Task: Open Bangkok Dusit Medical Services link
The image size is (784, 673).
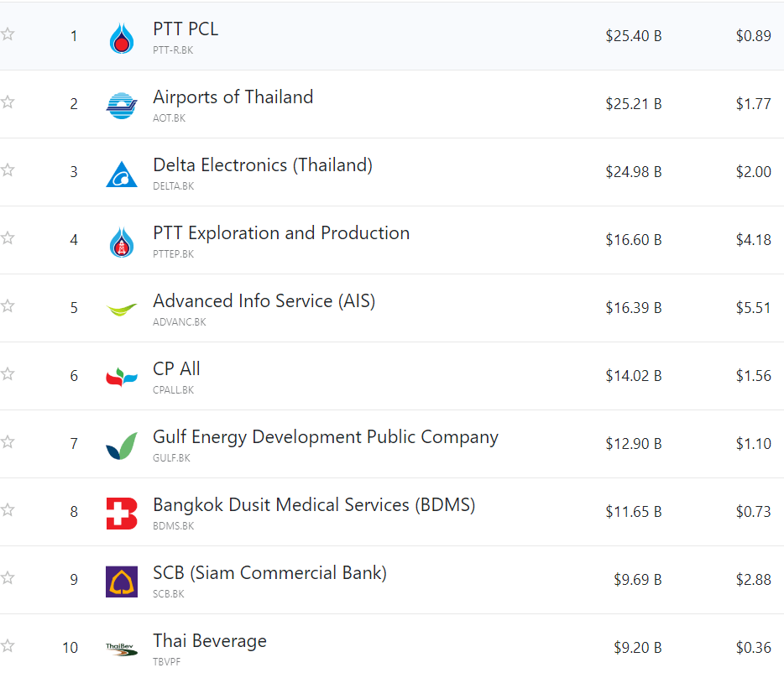Action: 314,505
